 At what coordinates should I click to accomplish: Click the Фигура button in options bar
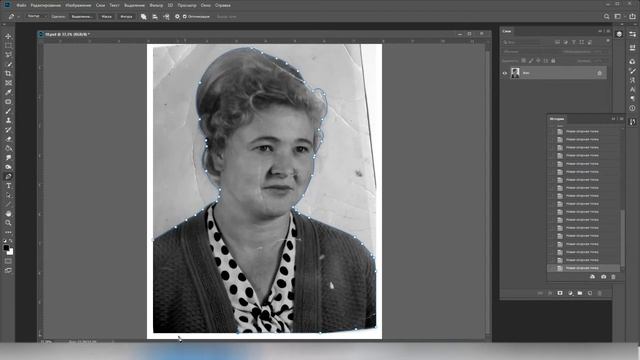[x=126, y=17]
